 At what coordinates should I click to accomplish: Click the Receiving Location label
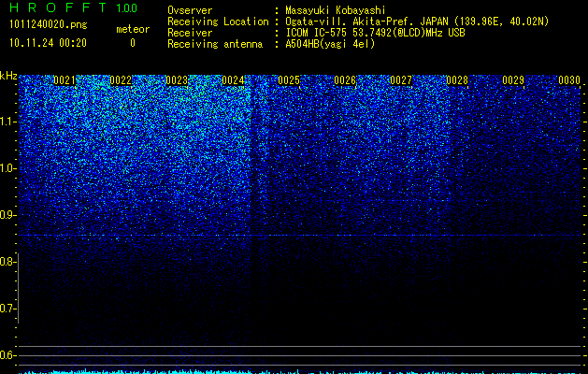(218, 22)
